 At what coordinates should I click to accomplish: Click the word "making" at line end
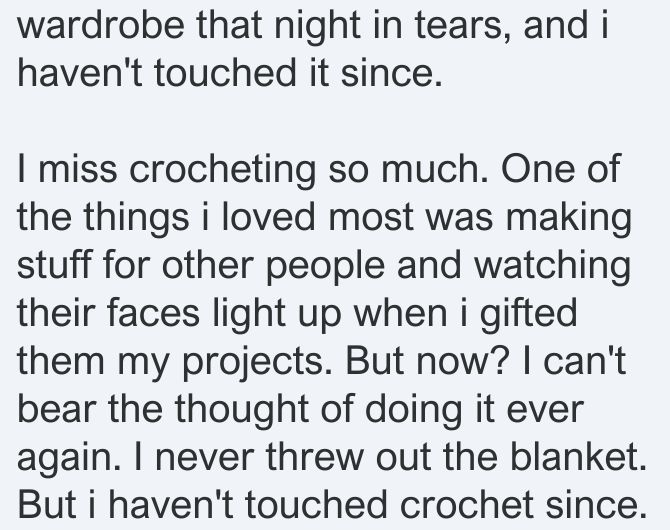coord(568,216)
